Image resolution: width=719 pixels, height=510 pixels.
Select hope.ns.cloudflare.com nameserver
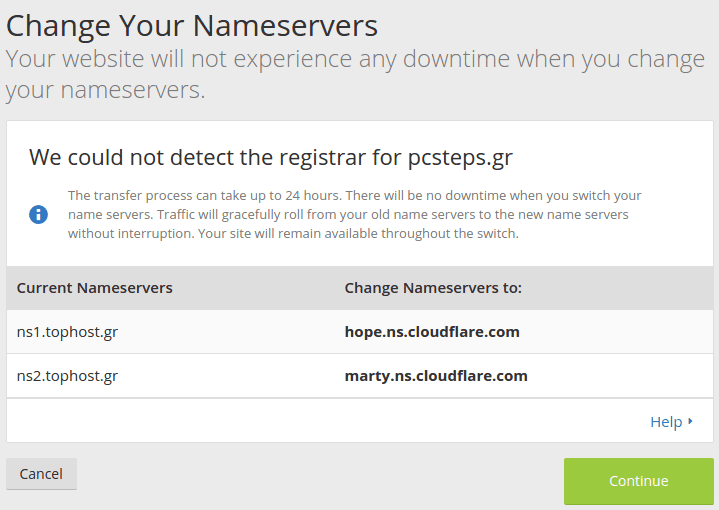[x=432, y=332]
